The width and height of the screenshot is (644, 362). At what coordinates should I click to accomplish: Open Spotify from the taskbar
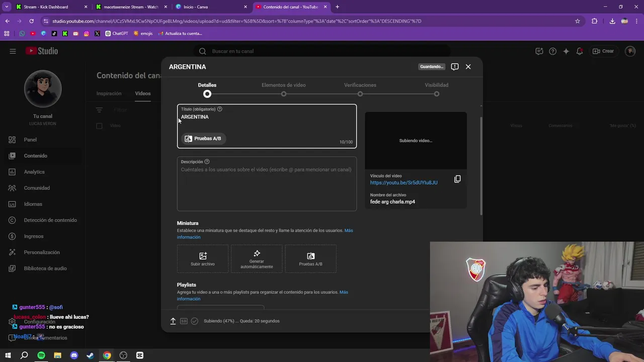pyautogui.click(x=41, y=355)
